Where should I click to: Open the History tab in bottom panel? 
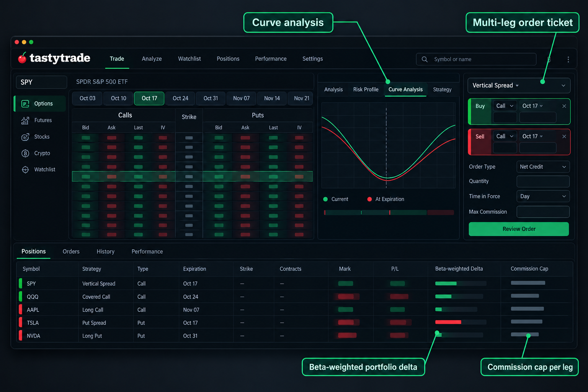(106, 252)
